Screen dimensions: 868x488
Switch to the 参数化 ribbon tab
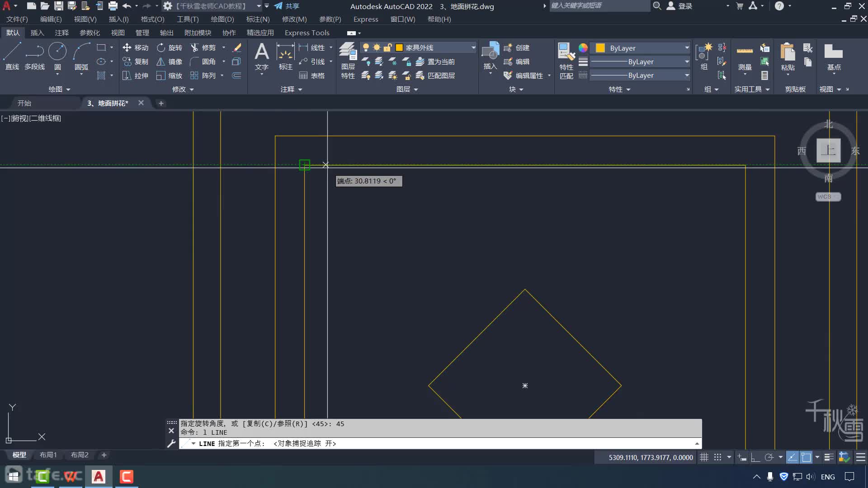(90, 33)
